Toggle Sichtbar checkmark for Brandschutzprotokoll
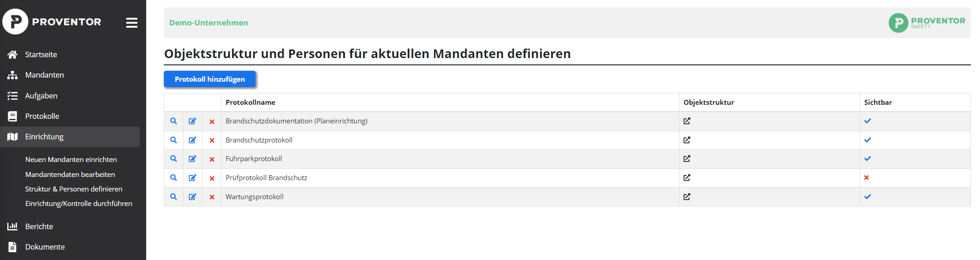The image size is (980, 260). pyautogui.click(x=867, y=140)
